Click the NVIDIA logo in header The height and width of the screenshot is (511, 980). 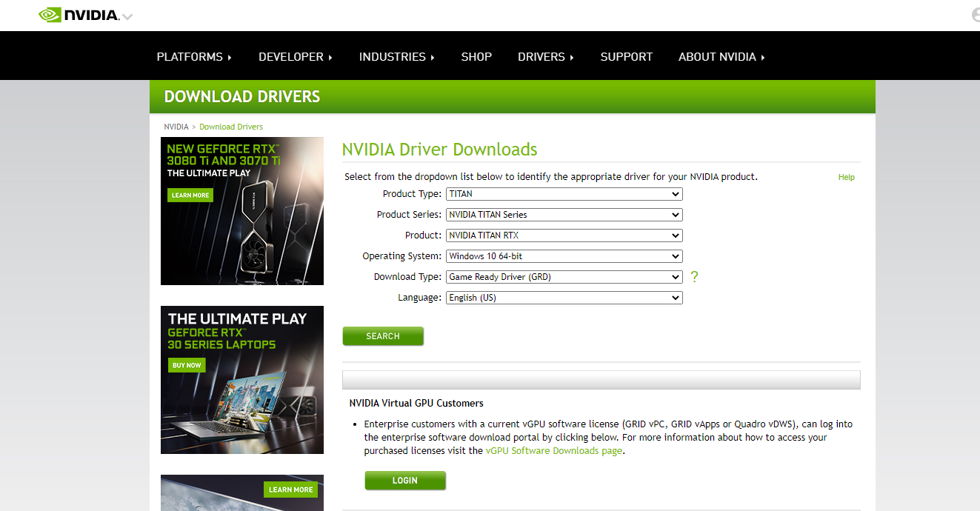pos(79,15)
